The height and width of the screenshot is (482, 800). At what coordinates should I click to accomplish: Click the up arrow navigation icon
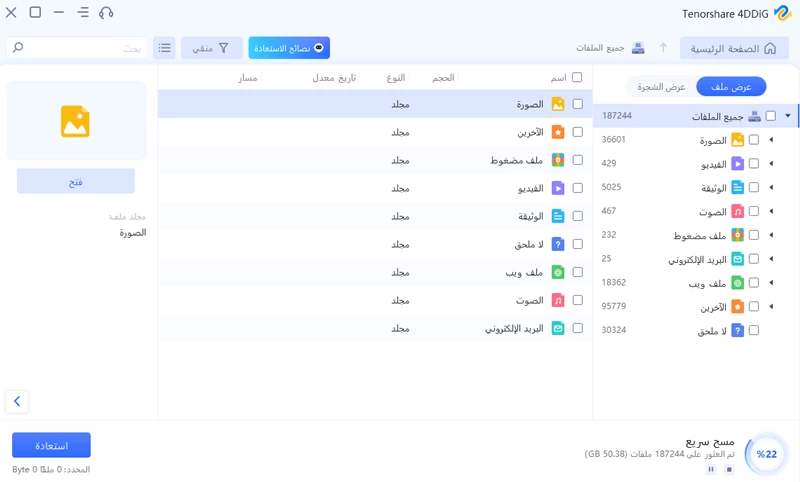coord(663,47)
